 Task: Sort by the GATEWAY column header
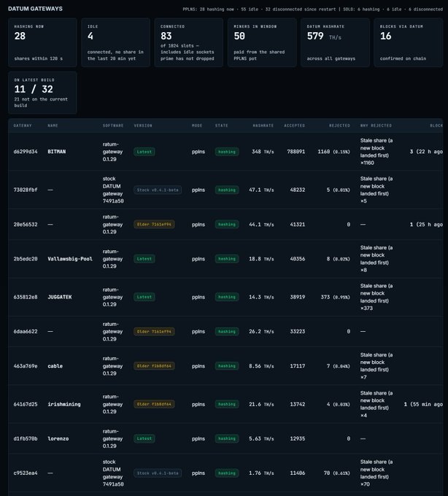pos(23,125)
